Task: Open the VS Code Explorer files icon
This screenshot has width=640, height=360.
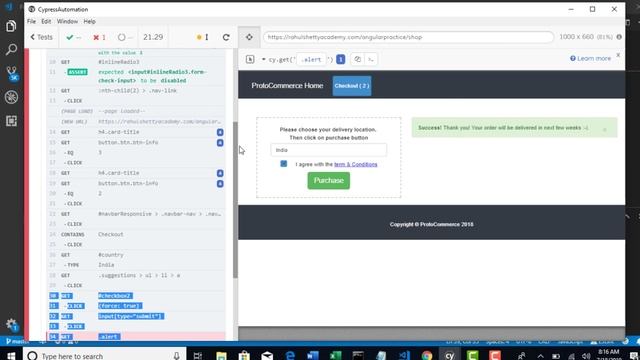Action: click(x=11, y=27)
